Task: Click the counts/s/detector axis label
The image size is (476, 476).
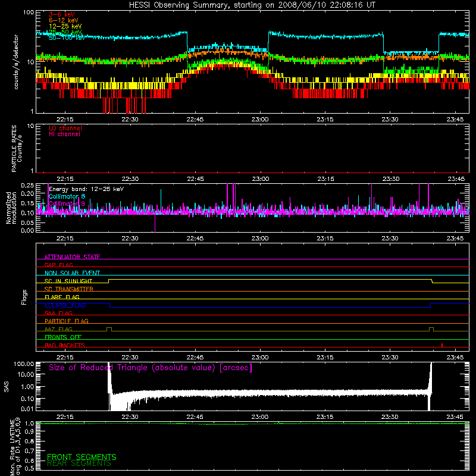Action: coord(16,62)
